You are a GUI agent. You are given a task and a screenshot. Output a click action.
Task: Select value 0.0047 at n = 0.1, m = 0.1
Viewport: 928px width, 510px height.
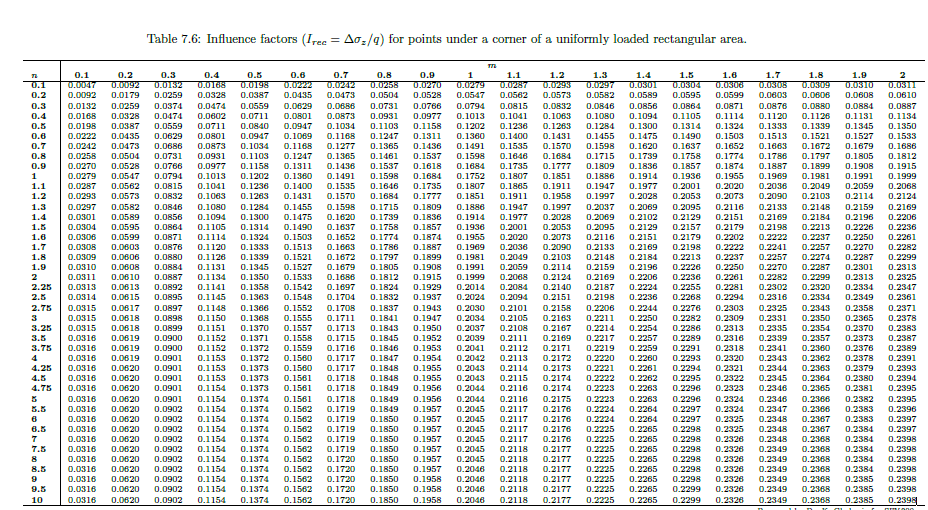pos(82,85)
